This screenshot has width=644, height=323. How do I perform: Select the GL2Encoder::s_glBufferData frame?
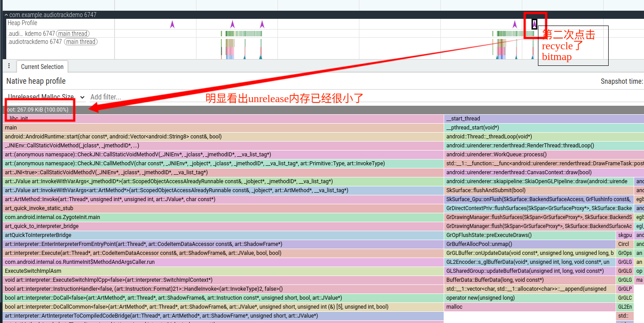click(x=530, y=262)
